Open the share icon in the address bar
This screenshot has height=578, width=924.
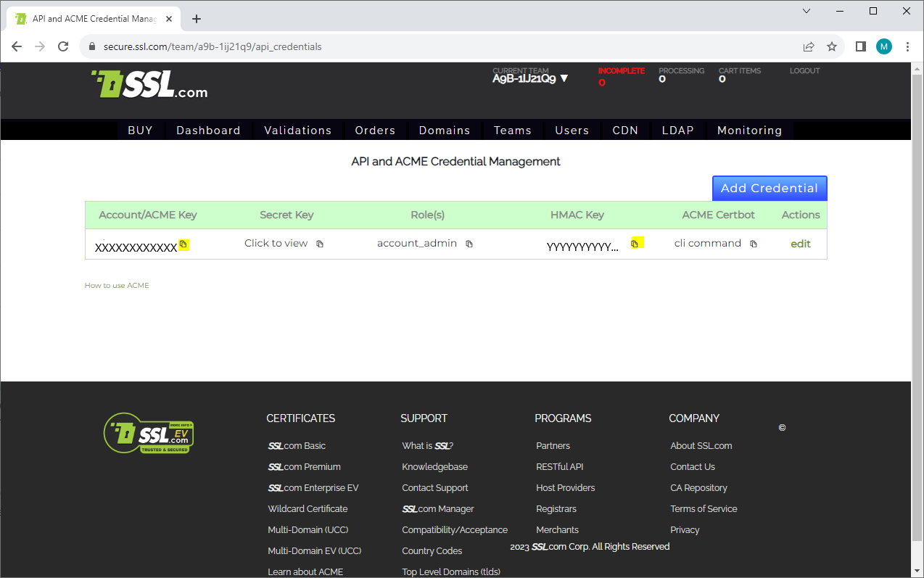(809, 46)
